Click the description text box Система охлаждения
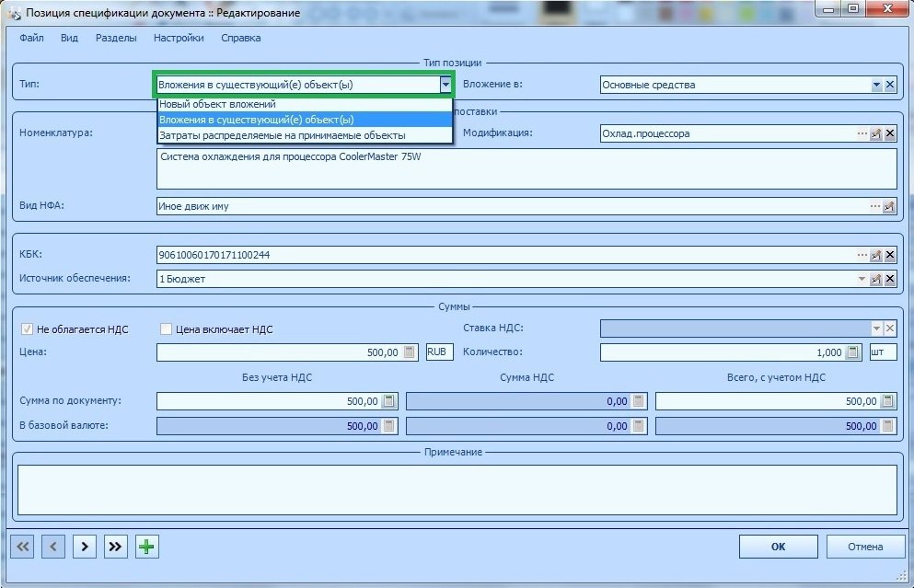The width and height of the screenshot is (914, 588). (x=526, y=168)
